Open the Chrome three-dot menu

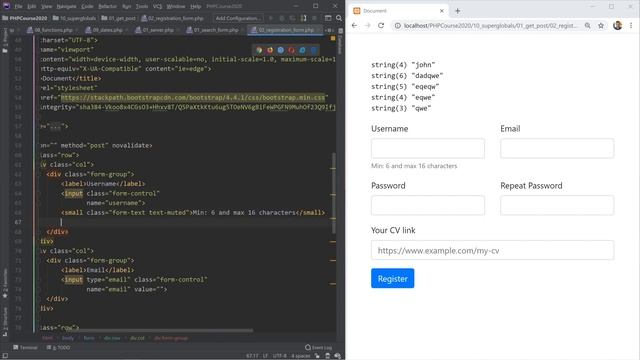pos(631,25)
